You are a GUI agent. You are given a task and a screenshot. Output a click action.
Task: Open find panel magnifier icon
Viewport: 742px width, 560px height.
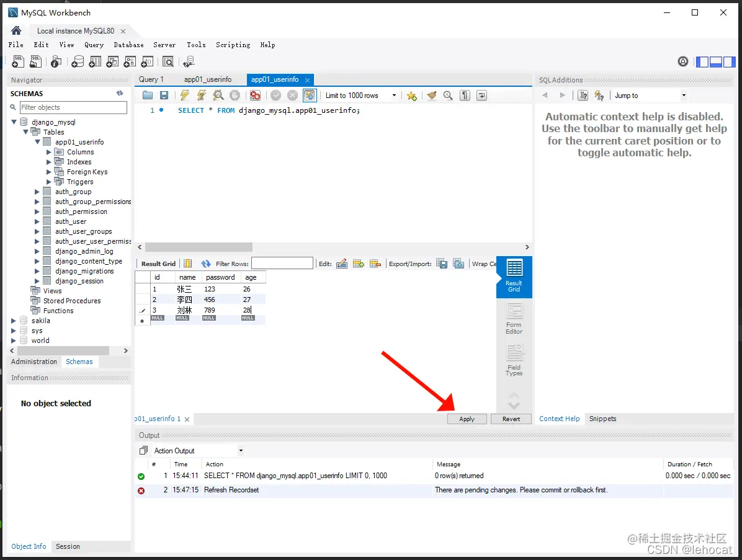pos(448,96)
